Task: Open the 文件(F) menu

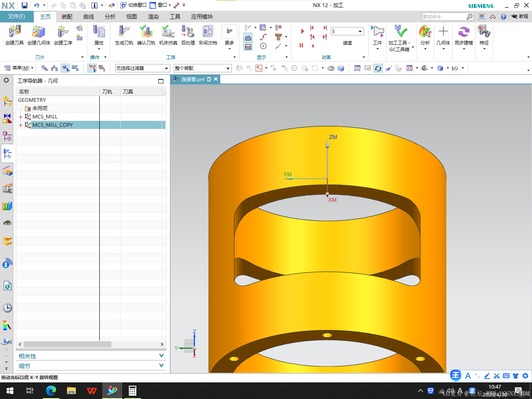Action: point(16,17)
